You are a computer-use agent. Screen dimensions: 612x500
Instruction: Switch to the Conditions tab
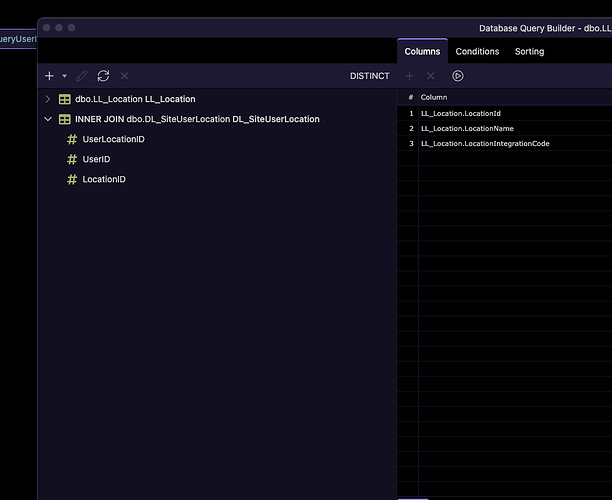[x=477, y=52]
